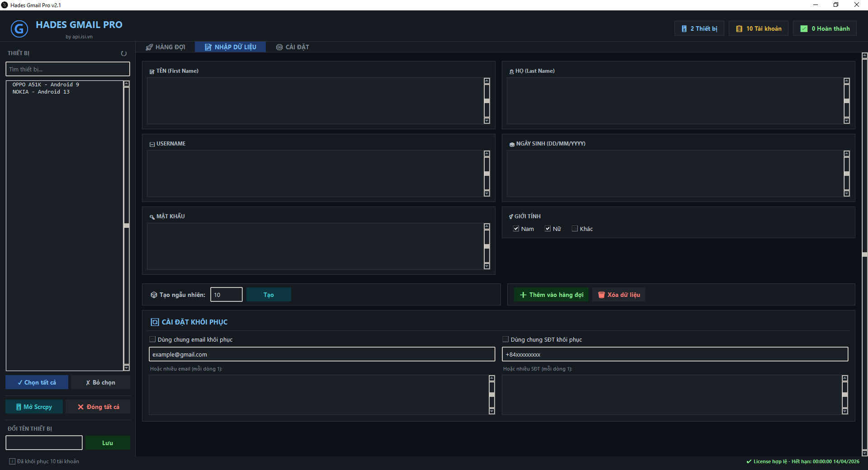Click the dice icon beside Tạo ngẫu nhiên
The image size is (868, 470).
pos(154,295)
